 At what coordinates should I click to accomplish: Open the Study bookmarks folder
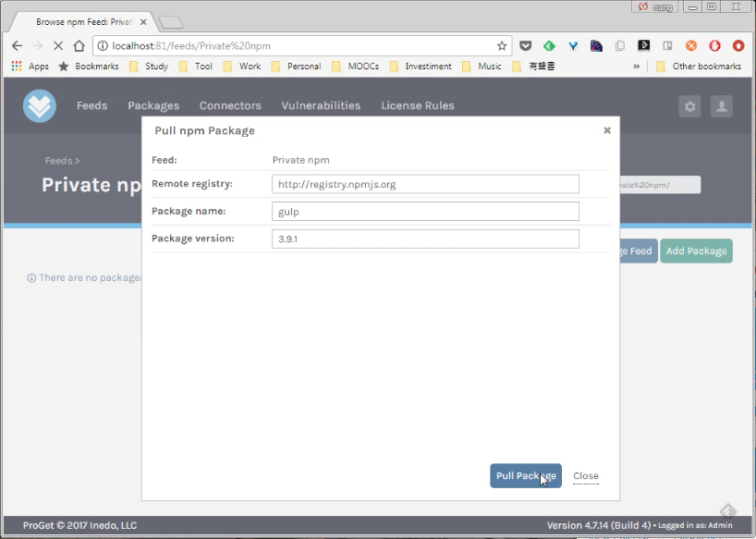click(149, 66)
